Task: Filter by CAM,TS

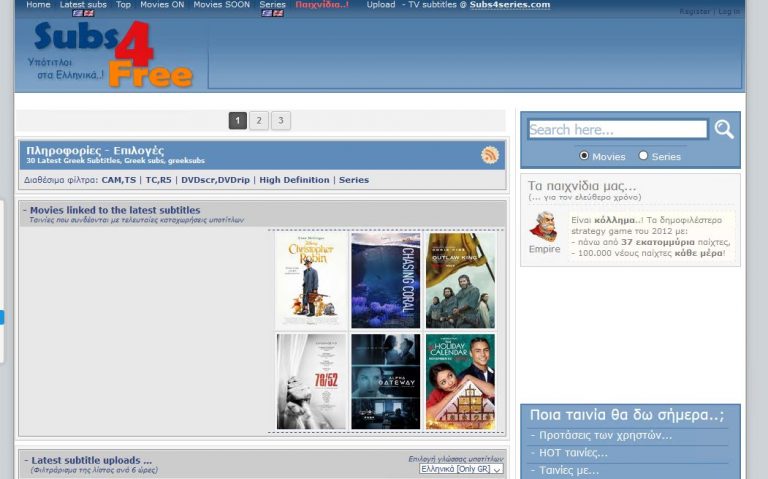Action: point(119,180)
